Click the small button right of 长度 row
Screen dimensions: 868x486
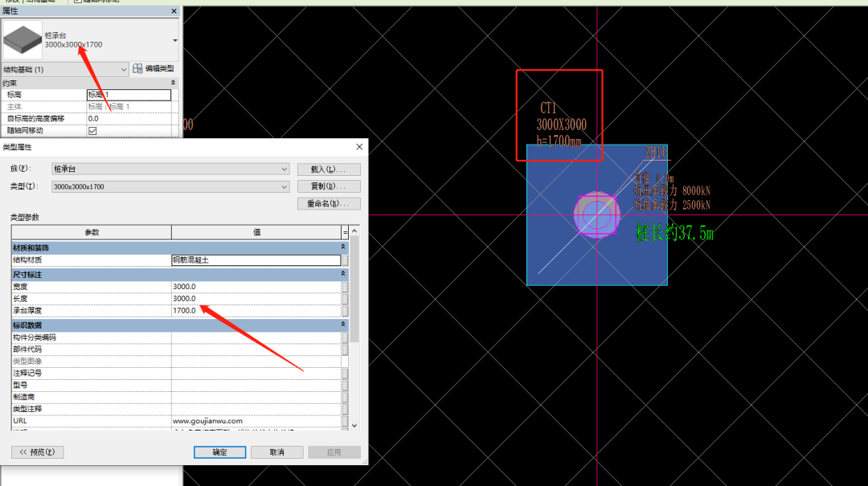tap(346, 298)
